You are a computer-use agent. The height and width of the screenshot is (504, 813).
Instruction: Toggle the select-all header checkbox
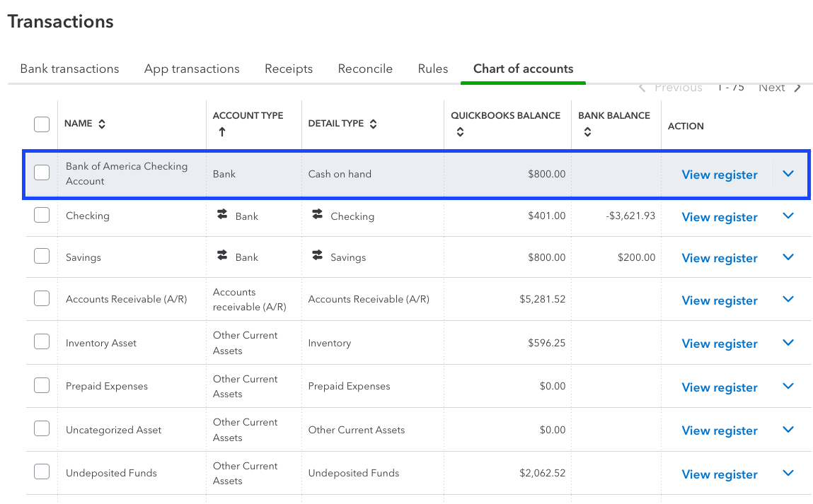coord(42,124)
